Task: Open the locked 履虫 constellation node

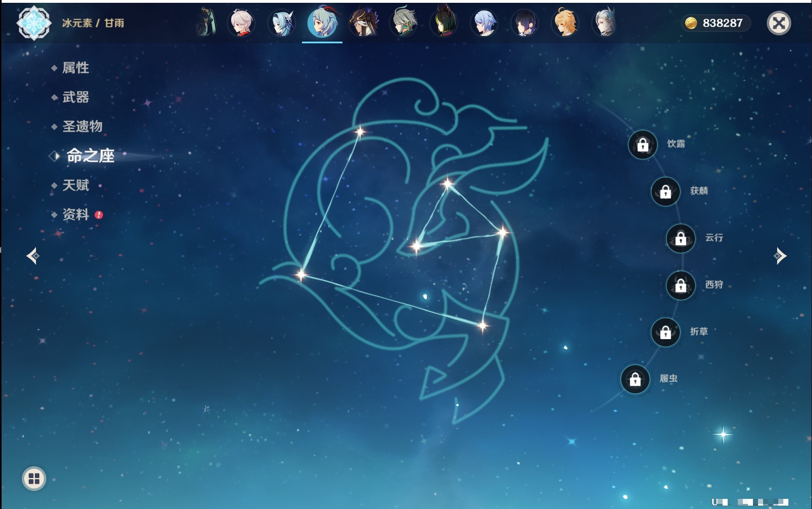Action: (635, 380)
